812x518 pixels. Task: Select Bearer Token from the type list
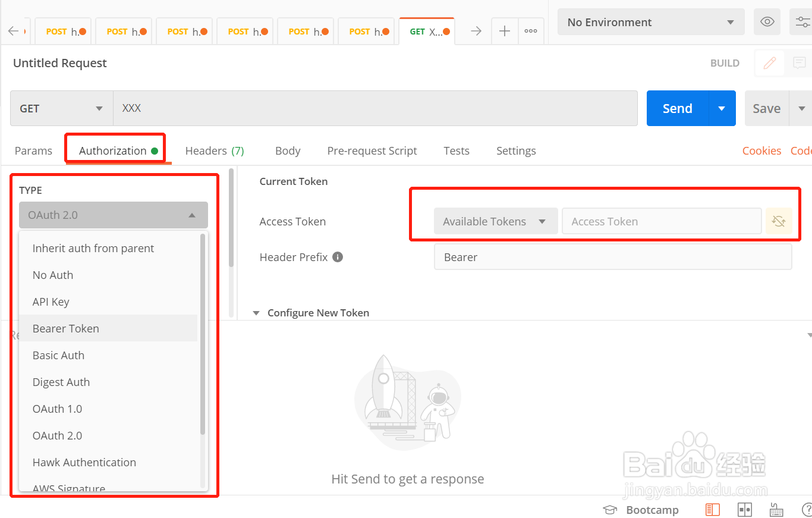[x=66, y=328]
